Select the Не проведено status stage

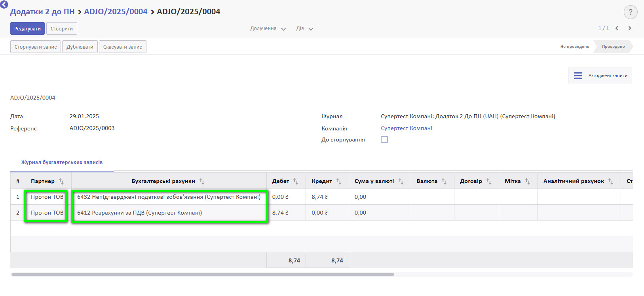click(574, 47)
